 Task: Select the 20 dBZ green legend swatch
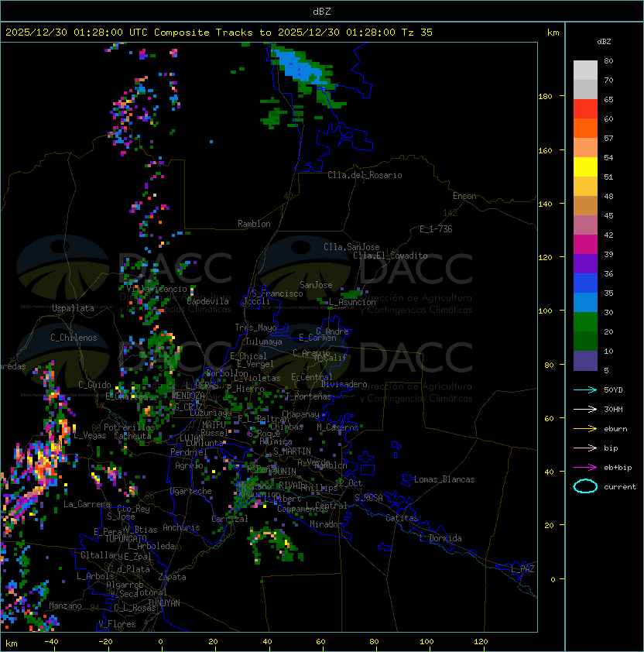coord(585,341)
